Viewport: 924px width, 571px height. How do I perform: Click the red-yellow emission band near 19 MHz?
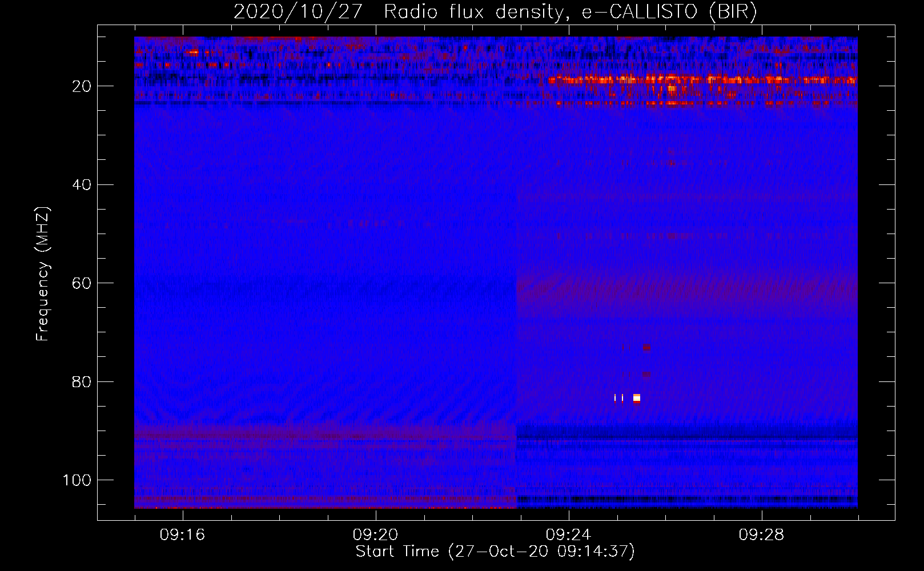702,80
